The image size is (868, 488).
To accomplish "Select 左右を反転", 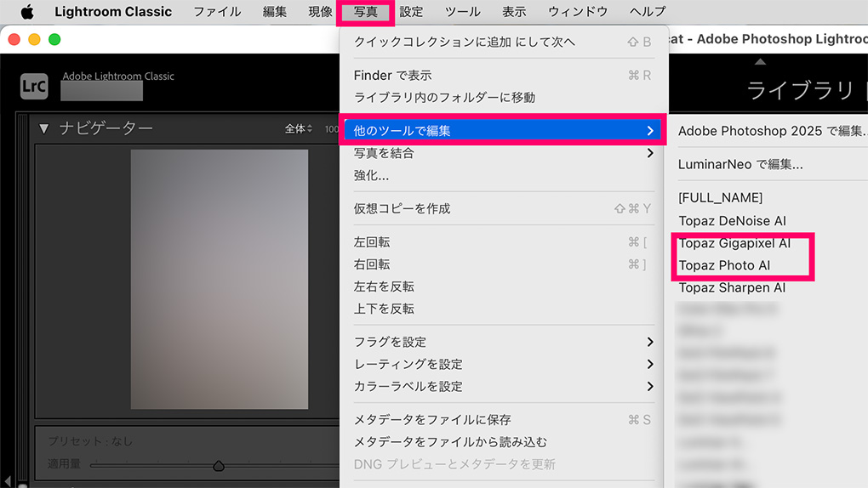I will tap(503, 287).
